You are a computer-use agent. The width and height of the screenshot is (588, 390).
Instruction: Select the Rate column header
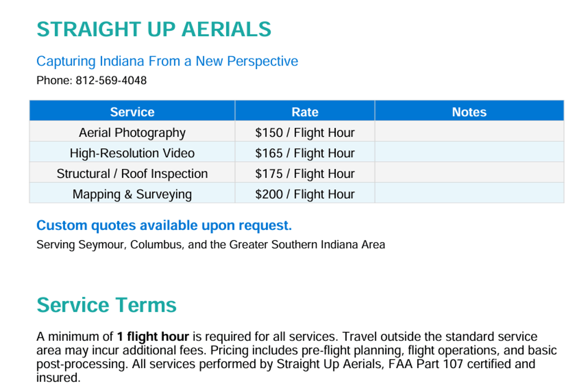click(305, 112)
